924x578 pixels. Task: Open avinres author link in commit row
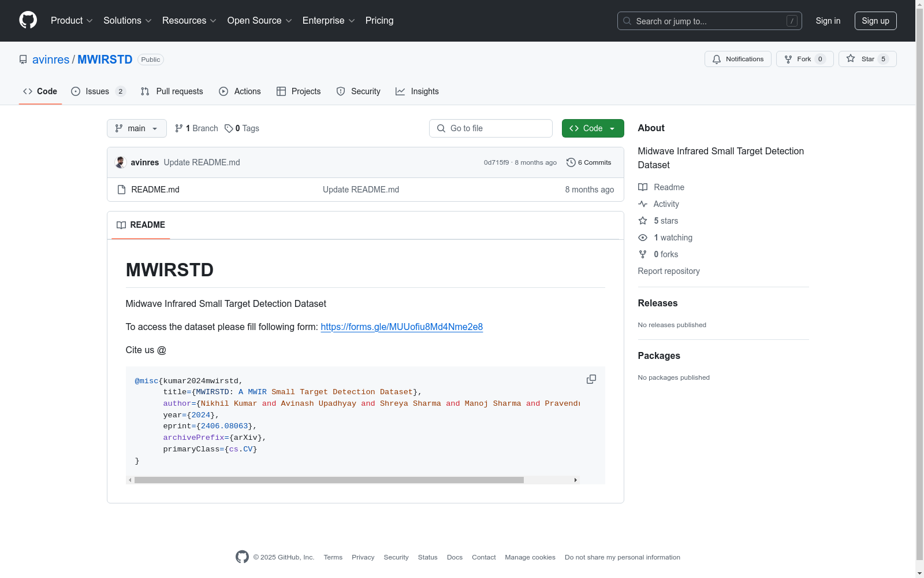(144, 162)
